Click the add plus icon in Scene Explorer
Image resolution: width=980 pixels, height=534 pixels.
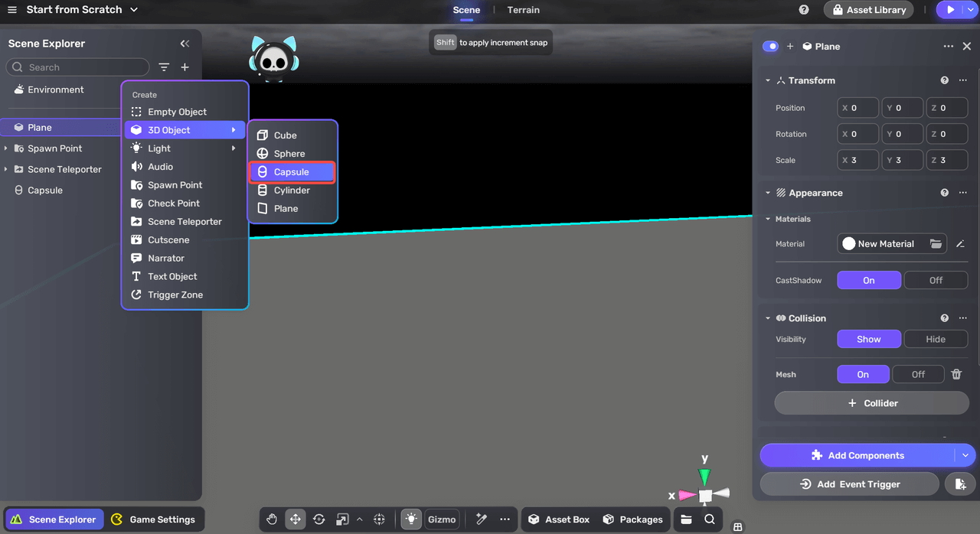pos(185,67)
